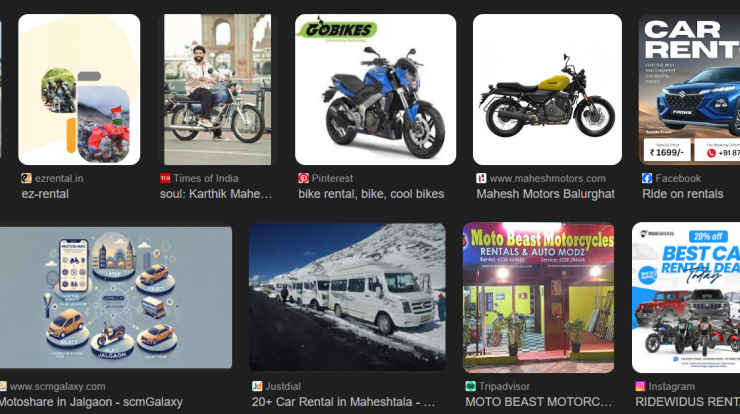The width and height of the screenshot is (740, 414).
Task: Click the Instagram logo icon
Action: click(640, 386)
